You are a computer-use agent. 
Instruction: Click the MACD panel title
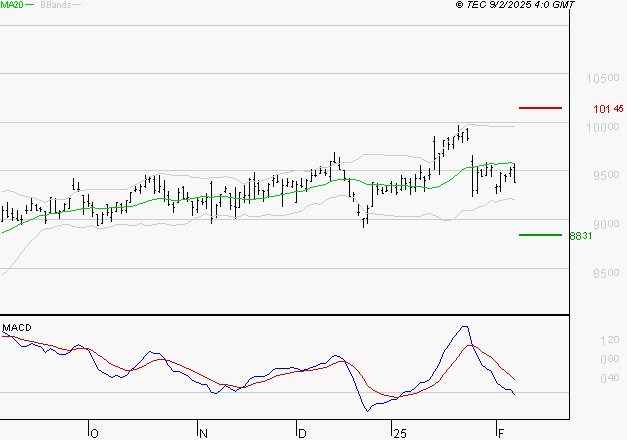[17, 328]
